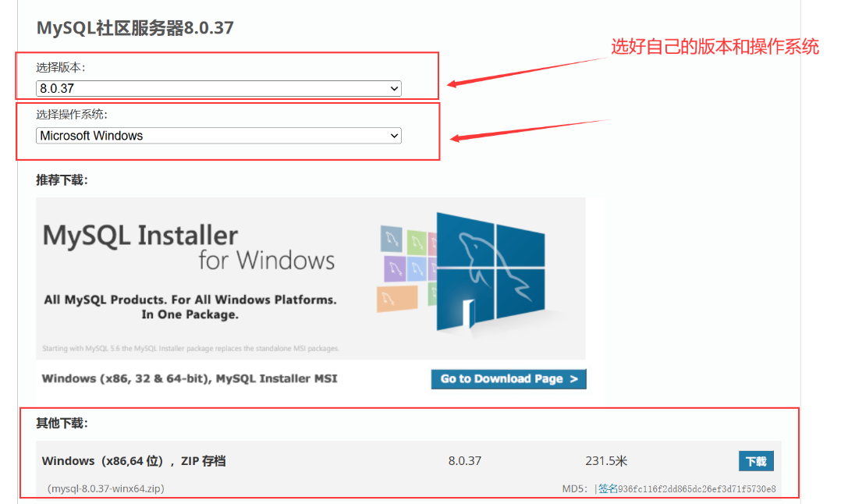Click the 'MySQL社区服务器8.0.37' heading
Viewport: 841px width, 504px height.
click(x=135, y=28)
